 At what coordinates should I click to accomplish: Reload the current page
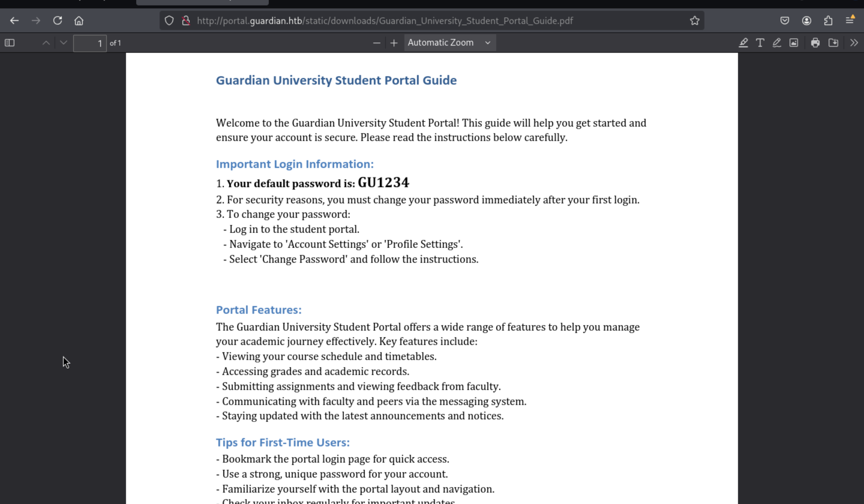(58, 21)
